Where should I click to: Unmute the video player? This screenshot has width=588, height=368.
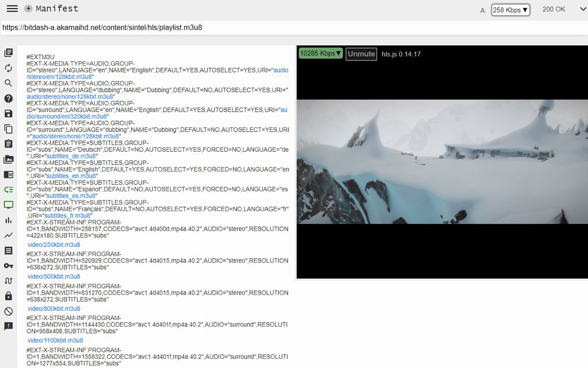[361, 54]
